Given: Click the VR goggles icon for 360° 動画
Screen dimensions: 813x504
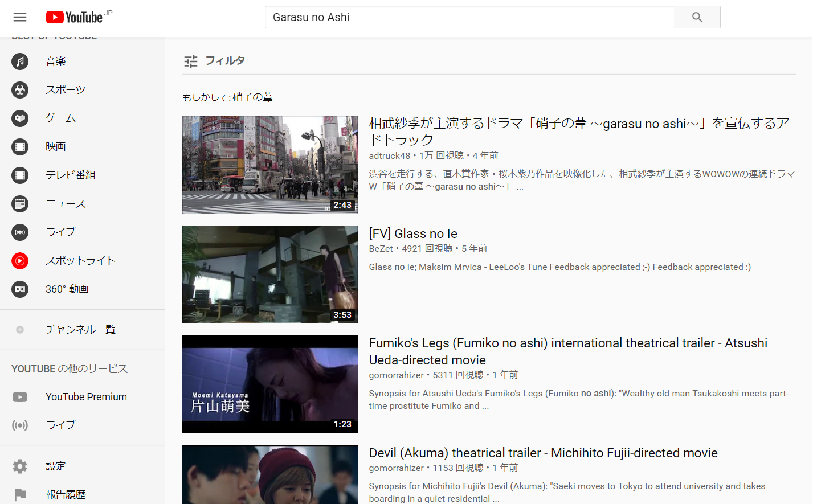Looking at the screenshot, I should 20,289.
